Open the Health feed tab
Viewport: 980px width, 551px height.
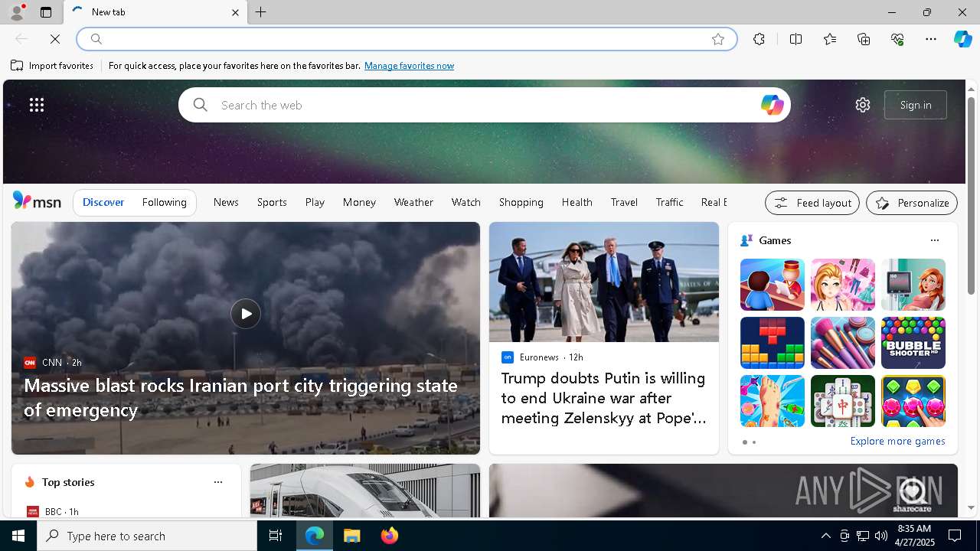[x=577, y=202]
